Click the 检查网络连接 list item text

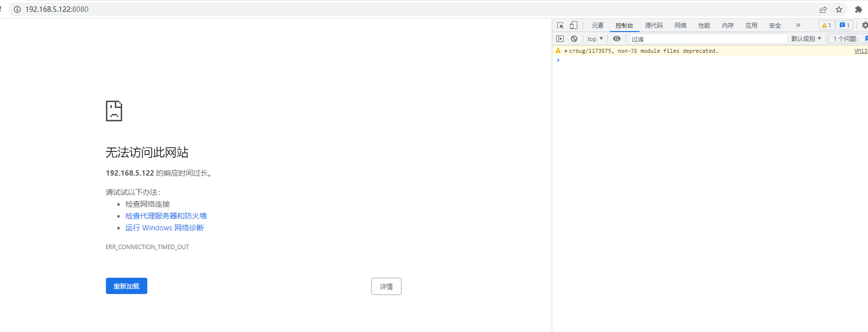tap(147, 204)
